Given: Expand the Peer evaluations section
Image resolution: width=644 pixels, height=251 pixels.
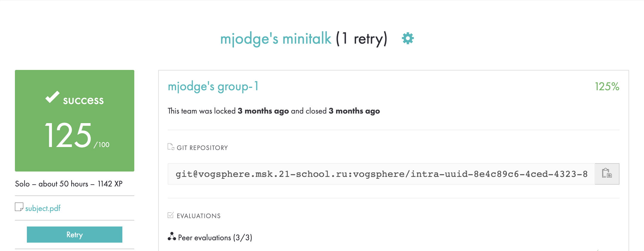Looking at the screenshot, I should click(215, 237).
